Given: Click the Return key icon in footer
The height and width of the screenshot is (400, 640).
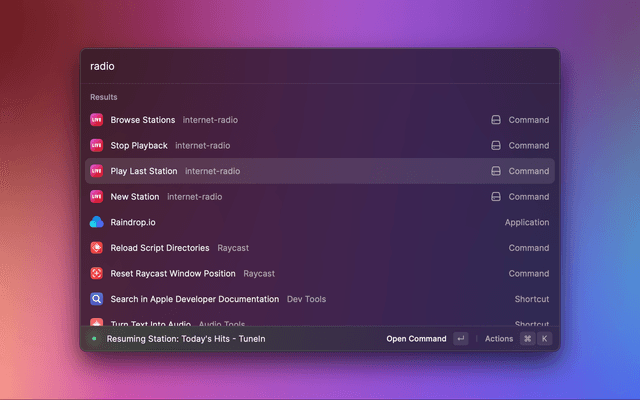Looking at the screenshot, I should point(460,339).
